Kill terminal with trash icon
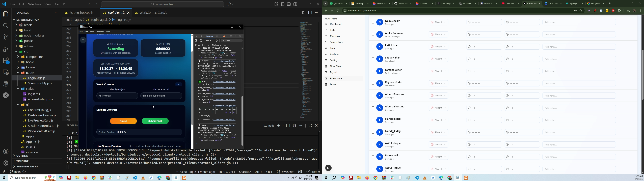This screenshot has height=181, width=644. [x=294, y=126]
